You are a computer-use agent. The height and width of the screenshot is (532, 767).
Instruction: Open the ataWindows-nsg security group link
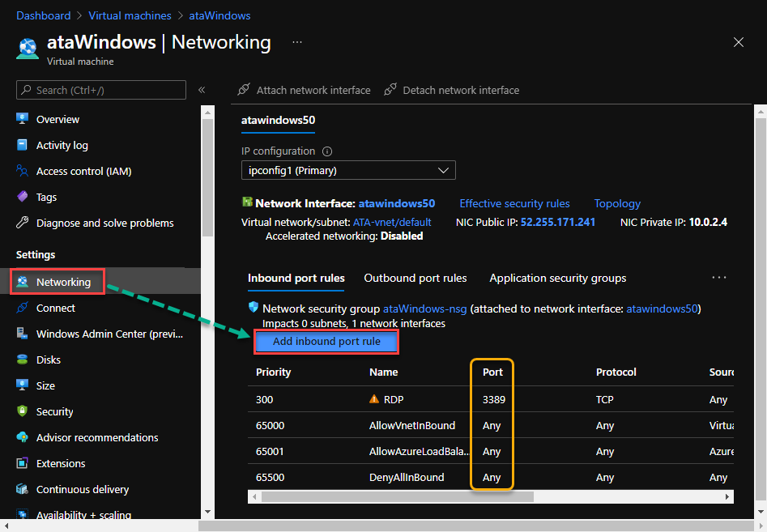(x=424, y=309)
